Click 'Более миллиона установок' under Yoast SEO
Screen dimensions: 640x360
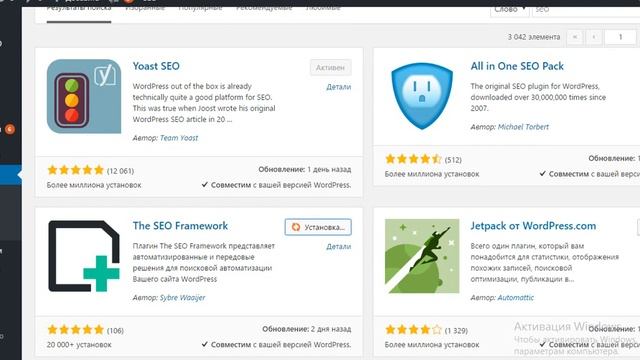94,185
